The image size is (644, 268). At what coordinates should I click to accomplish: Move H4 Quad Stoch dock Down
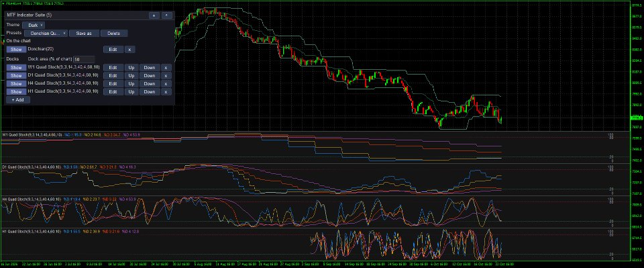pos(150,84)
